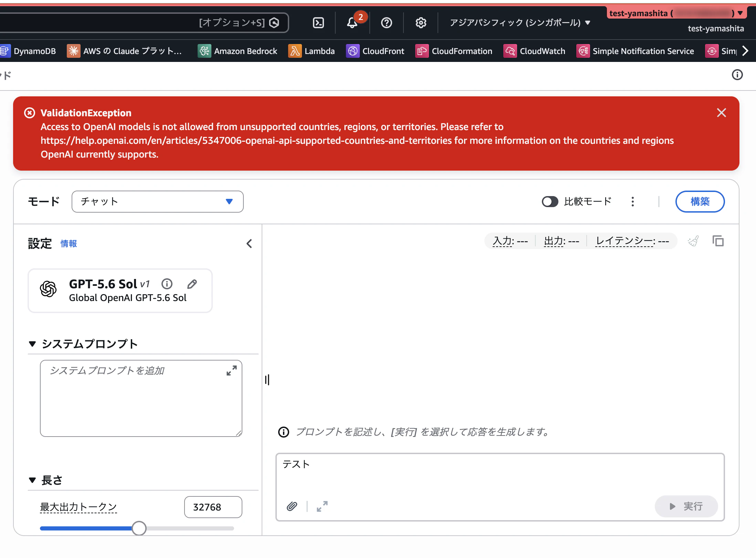Click the 構築 button
This screenshot has height=558, width=756.
[x=700, y=202]
